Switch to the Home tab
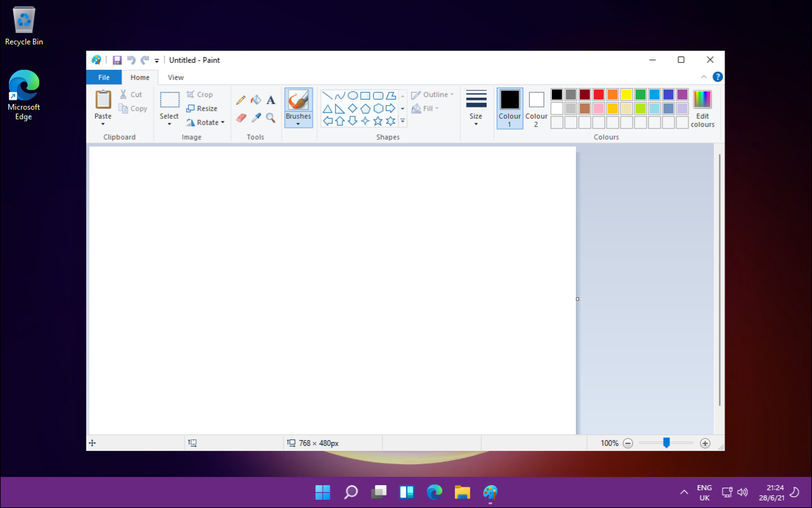The width and height of the screenshot is (812, 508). click(140, 77)
